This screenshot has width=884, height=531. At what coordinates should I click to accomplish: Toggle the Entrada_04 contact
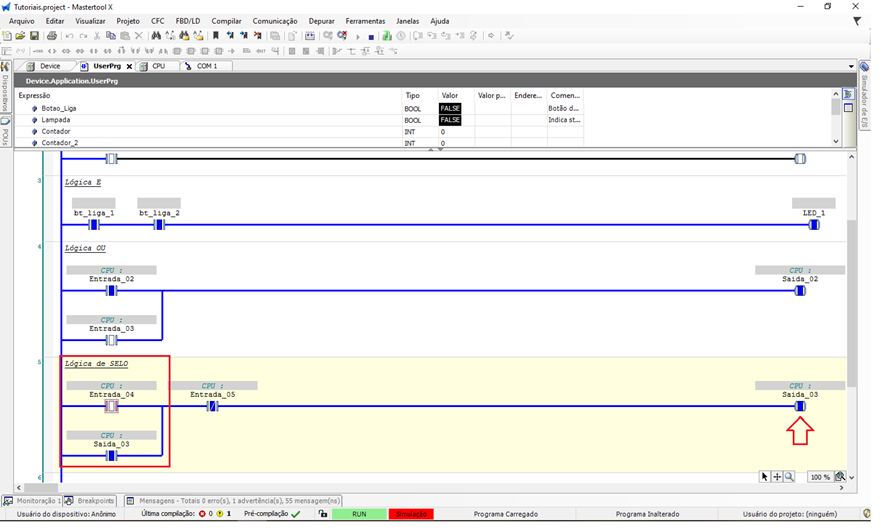112,407
